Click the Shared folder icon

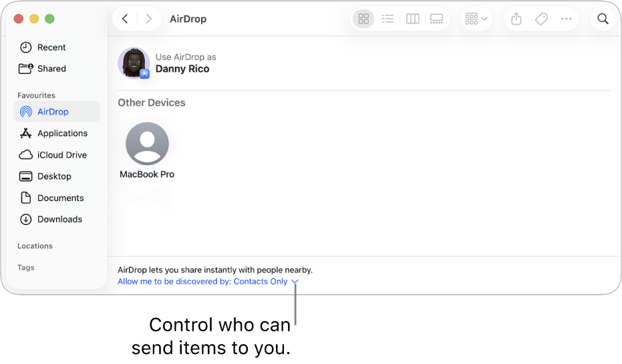(x=26, y=69)
